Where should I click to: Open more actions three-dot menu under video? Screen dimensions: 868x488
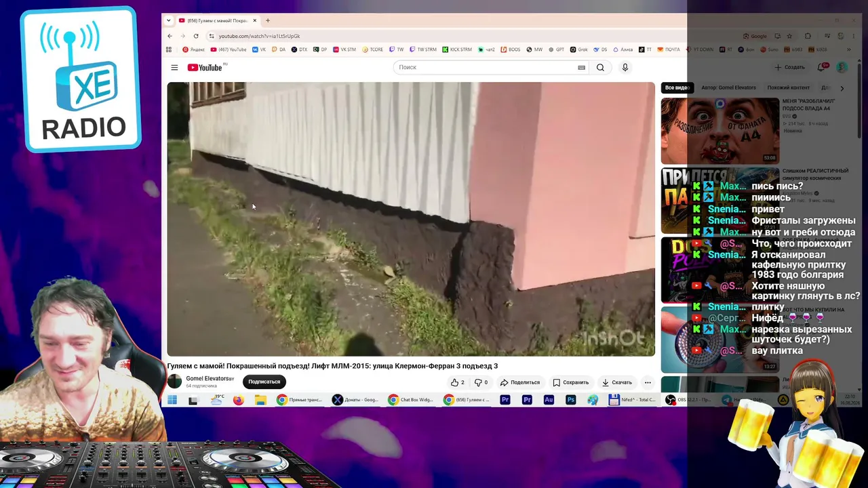click(648, 382)
